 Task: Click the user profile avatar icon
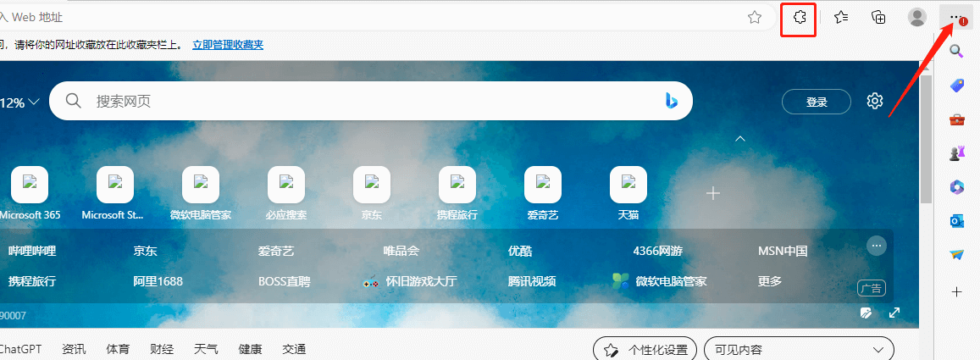(916, 18)
